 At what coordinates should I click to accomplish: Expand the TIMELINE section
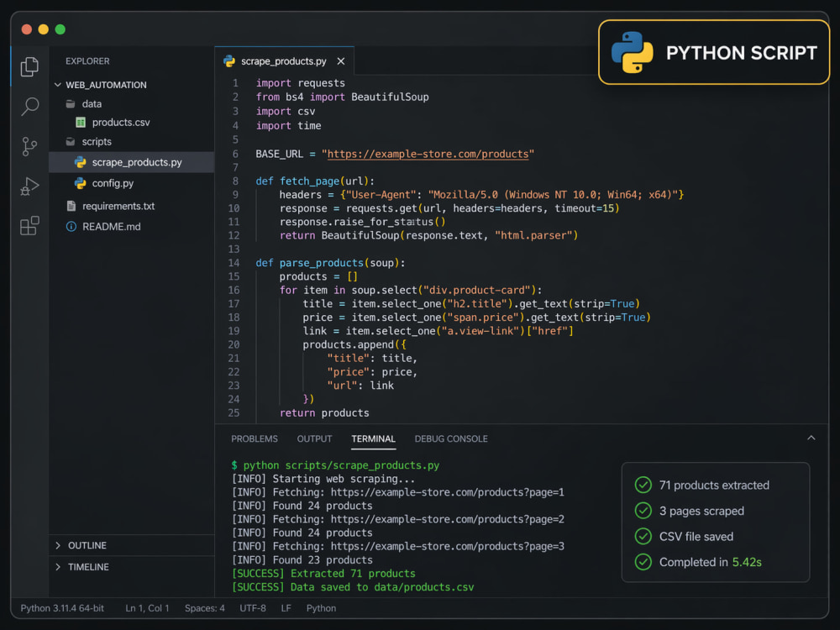(x=58, y=567)
